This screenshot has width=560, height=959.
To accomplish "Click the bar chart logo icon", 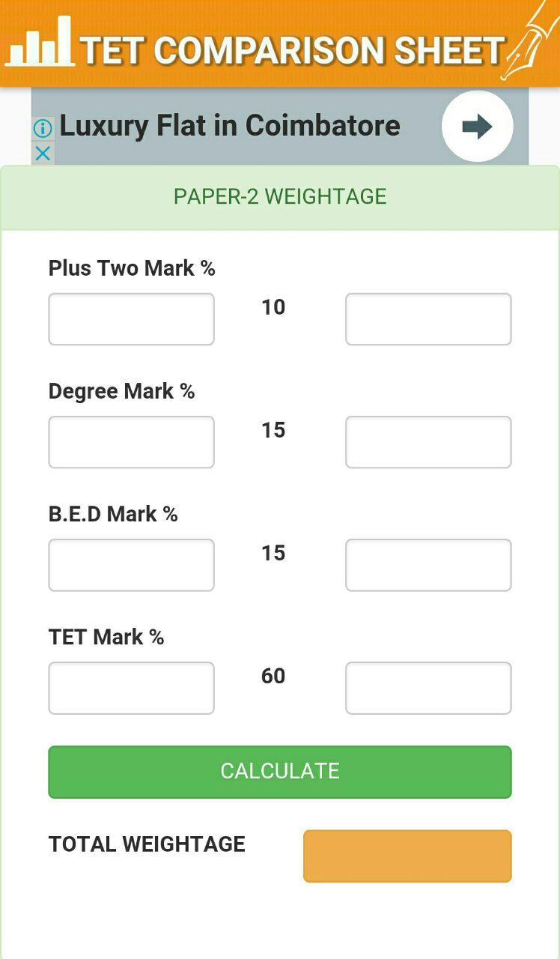I will pyautogui.click(x=41, y=43).
